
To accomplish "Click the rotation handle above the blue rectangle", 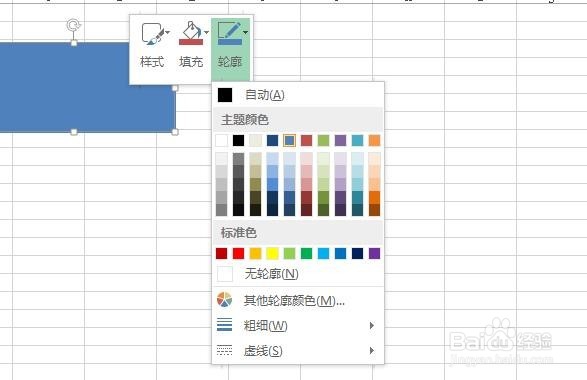I will coord(74,25).
